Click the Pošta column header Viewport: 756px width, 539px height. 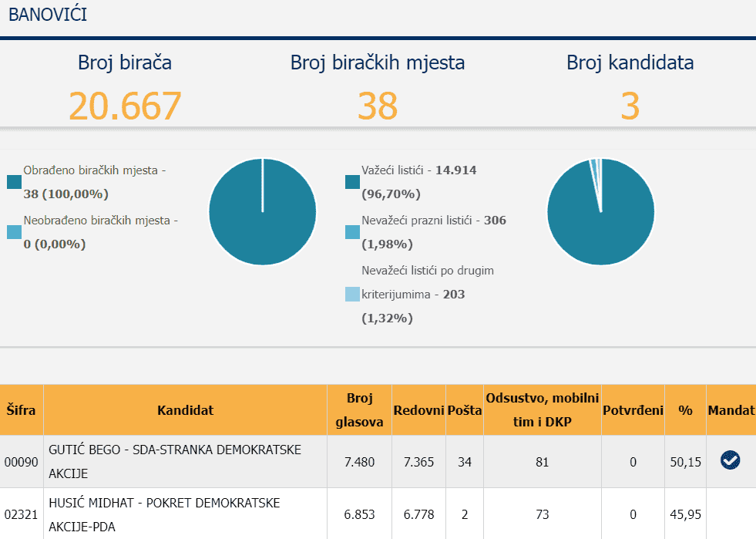pos(464,410)
